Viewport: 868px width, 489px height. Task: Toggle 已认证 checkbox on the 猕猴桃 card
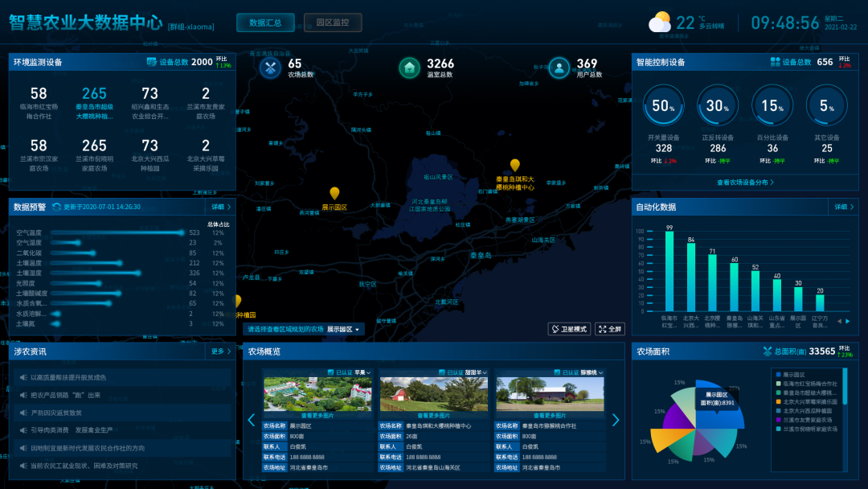pos(557,372)
